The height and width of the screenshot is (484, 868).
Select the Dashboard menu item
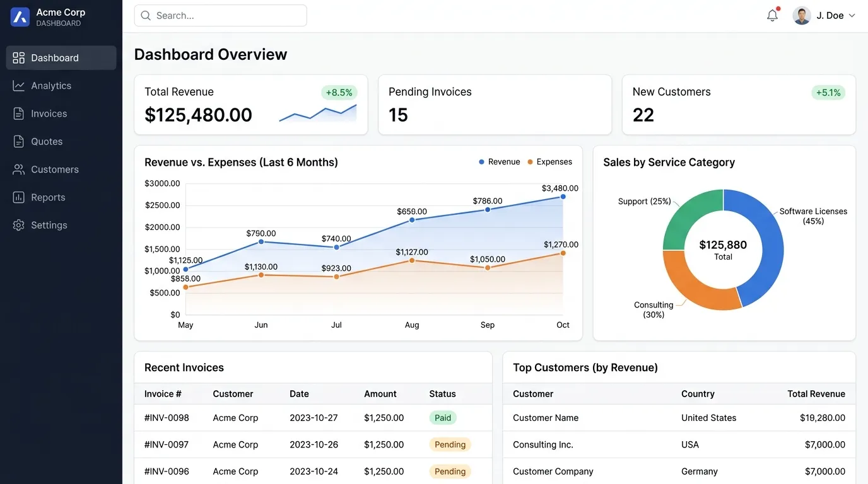(61, 57)
